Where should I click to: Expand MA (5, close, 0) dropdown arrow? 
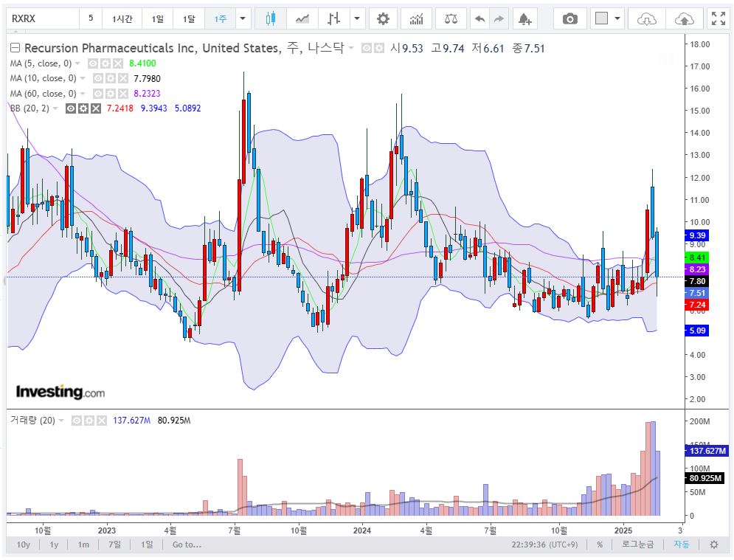pyautogui.click(x=77, y=63)
